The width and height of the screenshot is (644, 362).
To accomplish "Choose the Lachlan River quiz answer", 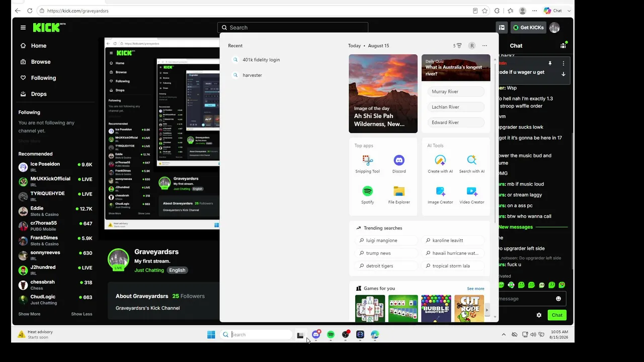I will (x=456, y=107).
